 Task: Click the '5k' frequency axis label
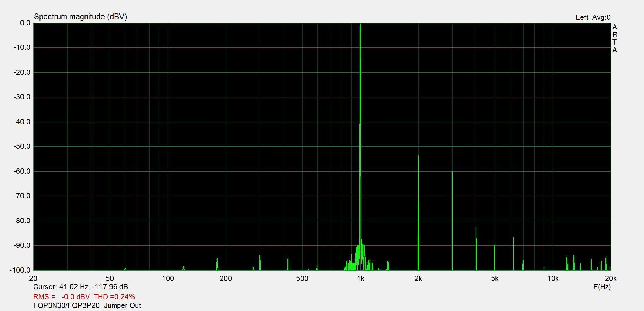(495, 278)
